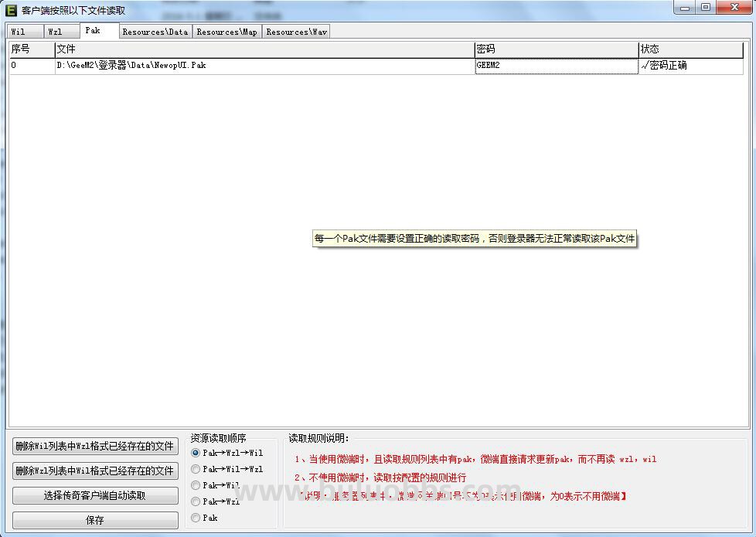Screen dimensions: 756x537
Task: Switch to the Wzl tab
Action: 62,32
